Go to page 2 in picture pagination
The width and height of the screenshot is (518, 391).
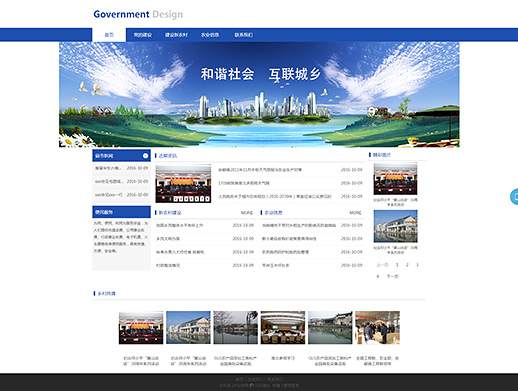407,265
